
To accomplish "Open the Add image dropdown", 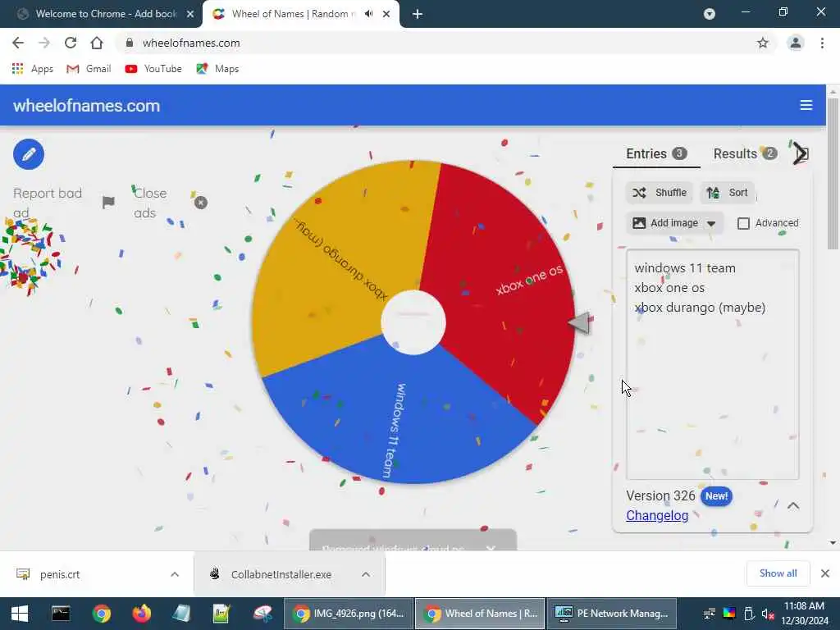I will [674, 223].
